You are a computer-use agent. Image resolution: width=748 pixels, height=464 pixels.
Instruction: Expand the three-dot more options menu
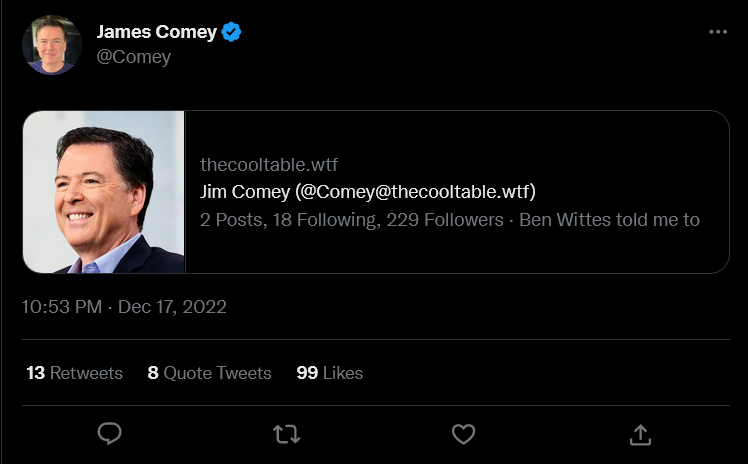coord(718,32)
